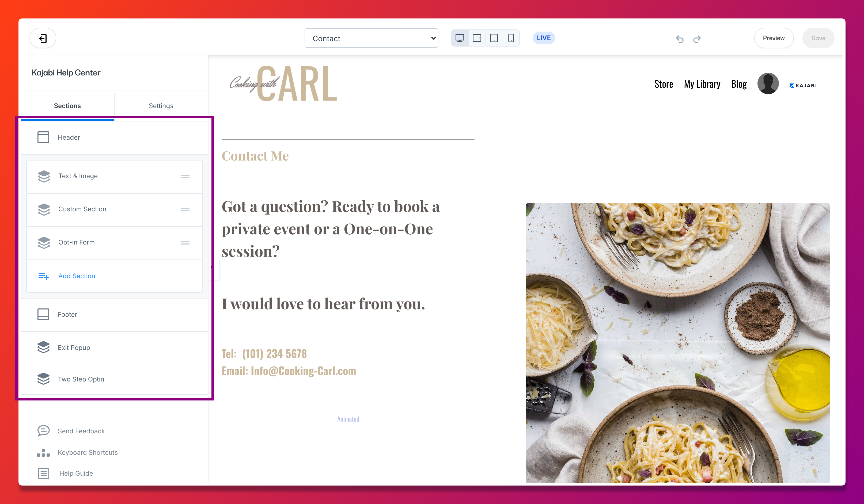This screenshot has height=504, width=864.
Task: Click the 'Got a question?' heading text
Action: [331, 229]
